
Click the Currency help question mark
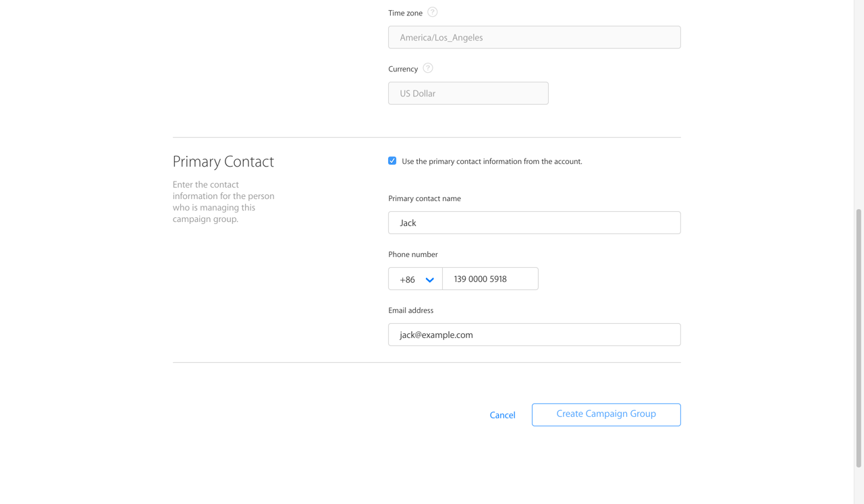click(428, 68)
